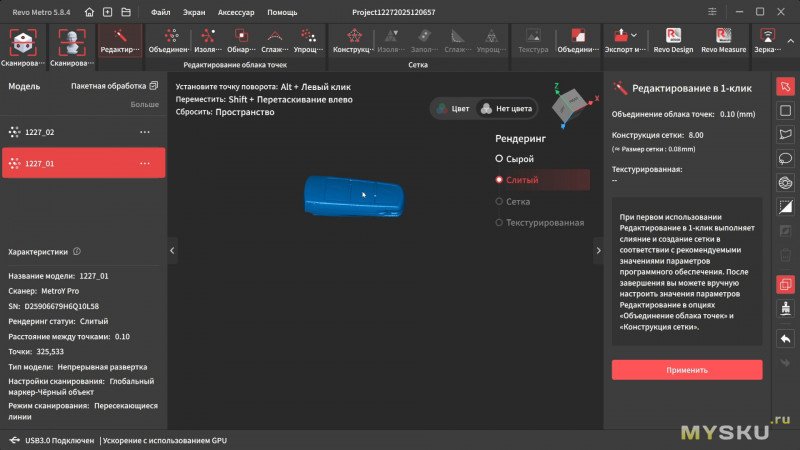
Task: Click the home icon in title bar
Action: (x=90, y=12)
